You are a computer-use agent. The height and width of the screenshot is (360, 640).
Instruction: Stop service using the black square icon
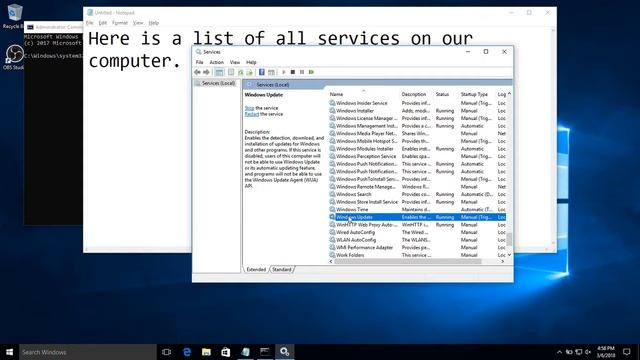(293, 72)
